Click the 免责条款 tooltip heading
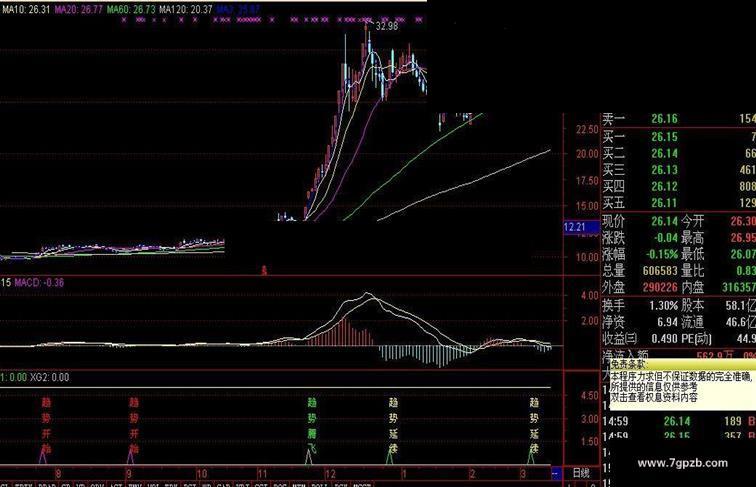Image resolution: width=756 pixels, height=487 pixels. [629, 365]
